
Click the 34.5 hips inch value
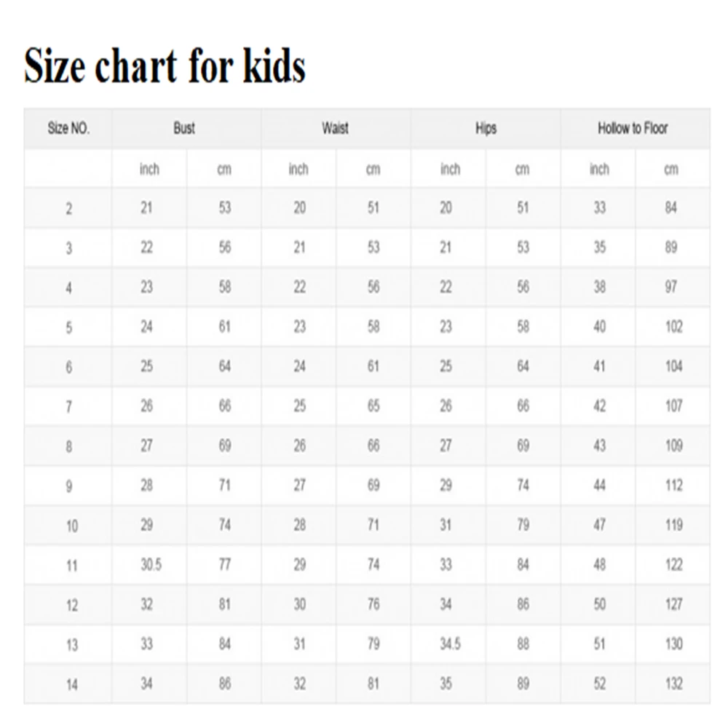coord(450,644)
